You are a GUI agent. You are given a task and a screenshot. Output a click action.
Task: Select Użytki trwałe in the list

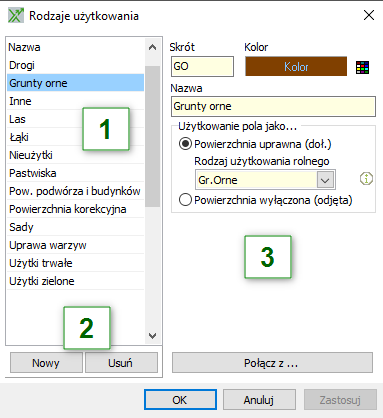76,263
